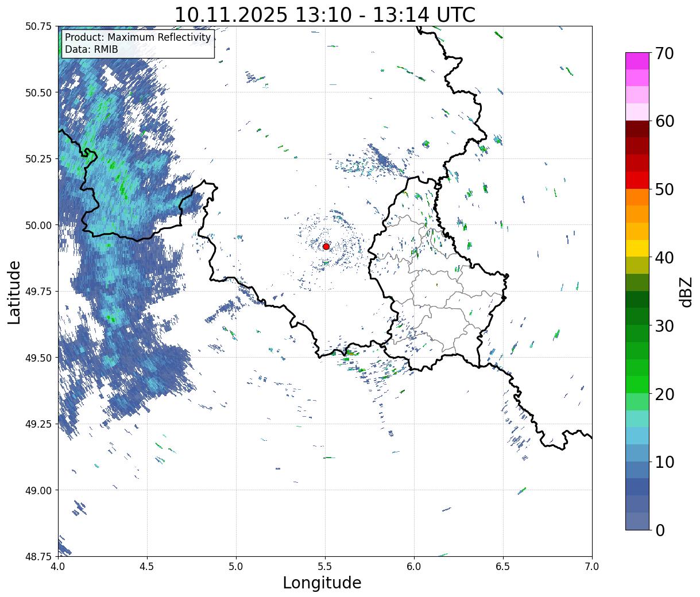700x597 pixels.
Task: Select latitude tick label 49.25
Action: 38,424
